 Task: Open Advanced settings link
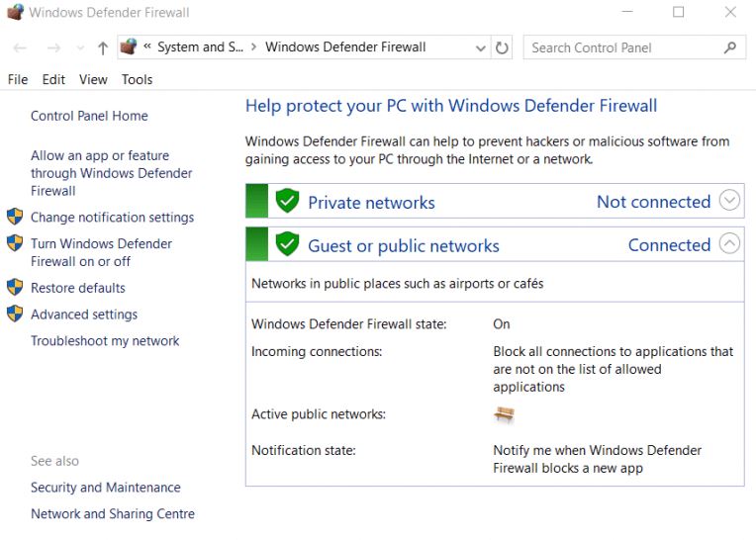84,315
